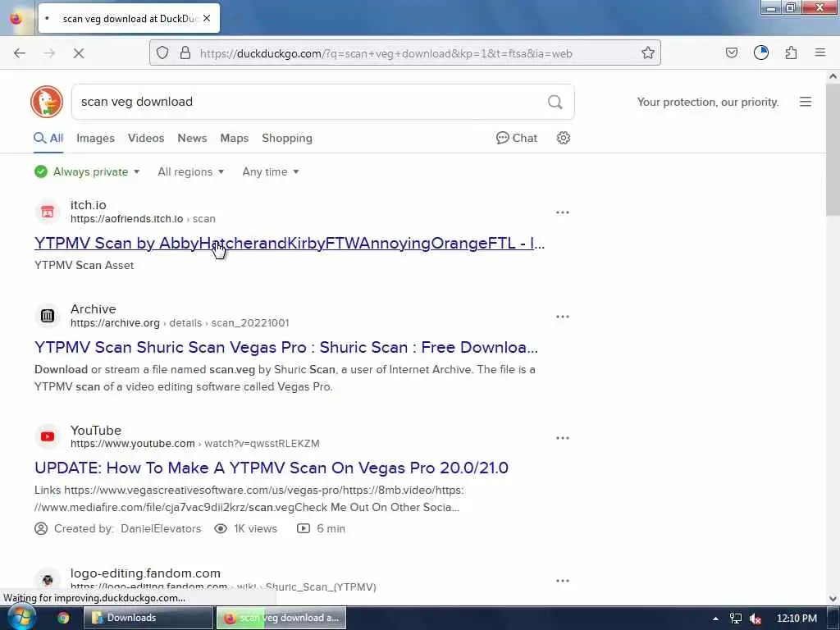This screenshot has height=630, width=840.
Task: Open YTPMV Scan Shuric Scan Vegas Pro link
Action: click(286, 347)
